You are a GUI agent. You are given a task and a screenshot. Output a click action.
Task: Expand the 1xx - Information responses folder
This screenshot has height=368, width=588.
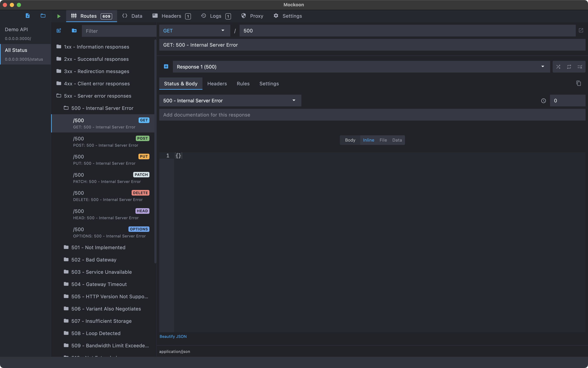click(x=103, y=47)
